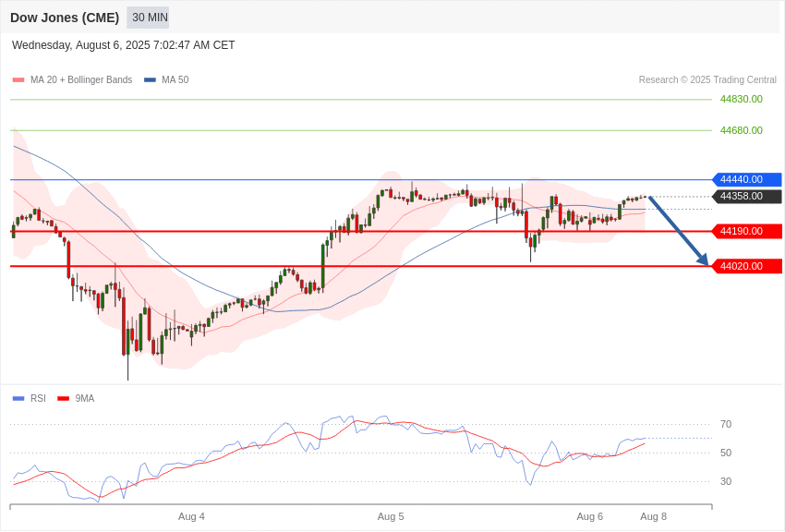This screenshot has width=785, height=532.
Task: Click the 44020.00 support price tag
Action: [746, 266]
